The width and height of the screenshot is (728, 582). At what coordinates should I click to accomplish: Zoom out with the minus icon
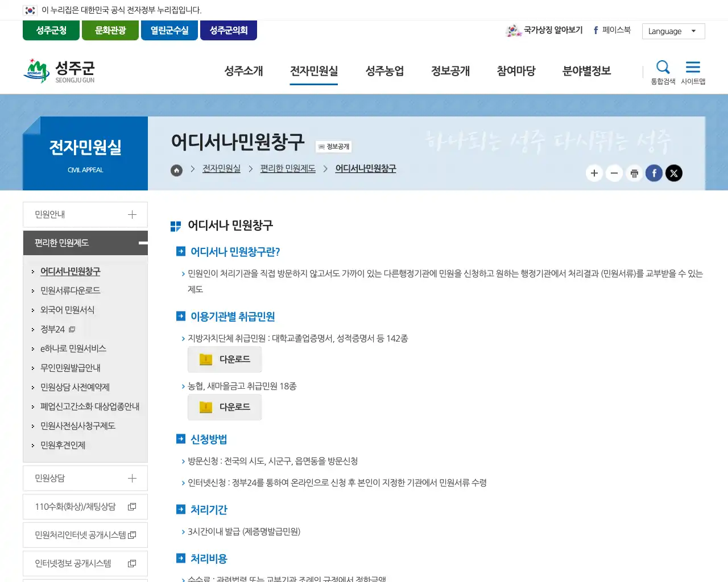614,173
